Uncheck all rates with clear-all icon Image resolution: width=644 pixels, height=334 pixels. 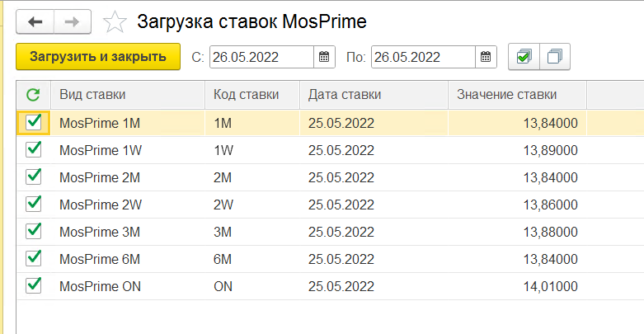[554, 57]
